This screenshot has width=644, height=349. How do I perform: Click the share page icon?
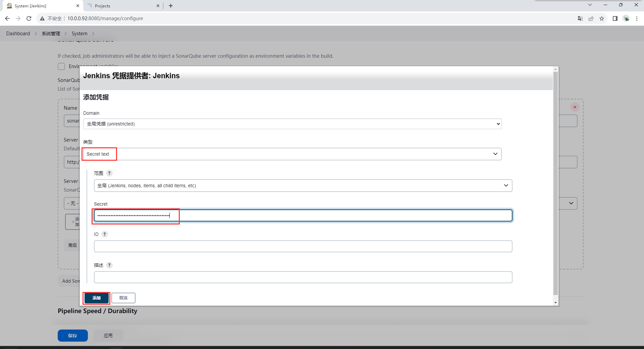coord(591,18)
